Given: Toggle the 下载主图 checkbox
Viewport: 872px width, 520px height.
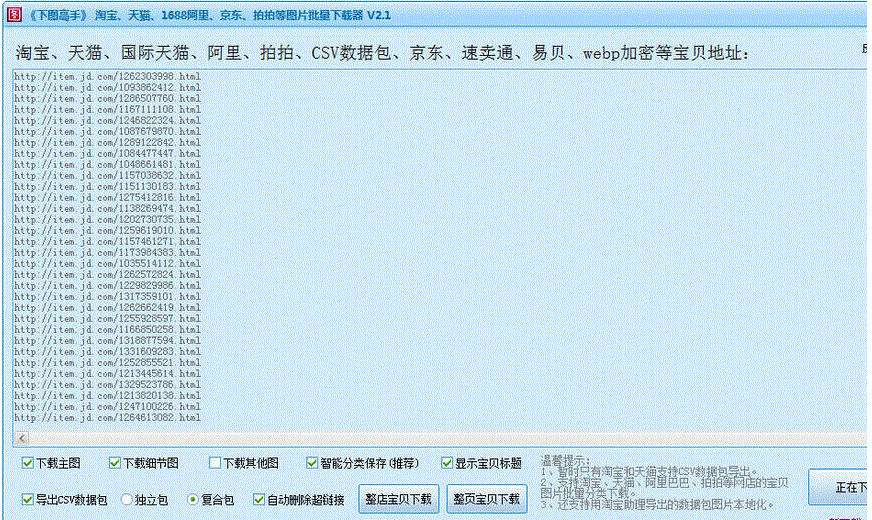Looking at the screenshot, I should click(27, 463).
